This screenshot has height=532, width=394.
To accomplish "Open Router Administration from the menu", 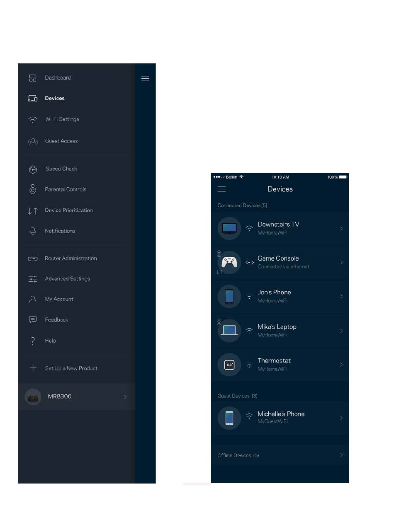I will tap(71, 259).
